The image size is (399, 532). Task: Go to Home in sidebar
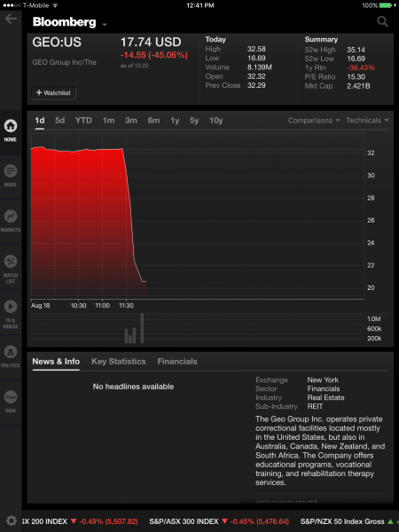tap(11, 131)
